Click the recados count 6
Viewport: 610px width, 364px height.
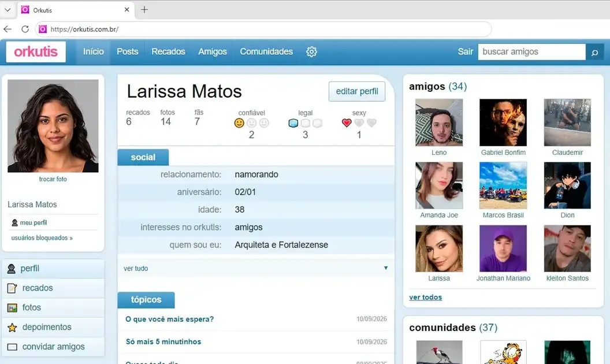(129, 122)
